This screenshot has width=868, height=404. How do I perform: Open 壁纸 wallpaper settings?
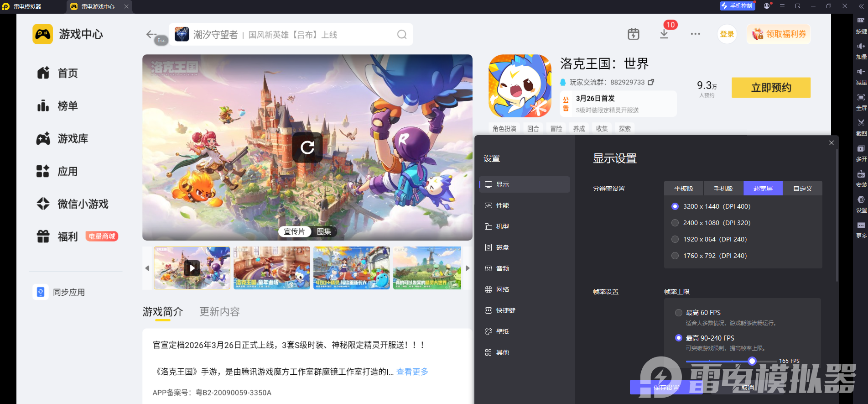[x=525, y=331]
